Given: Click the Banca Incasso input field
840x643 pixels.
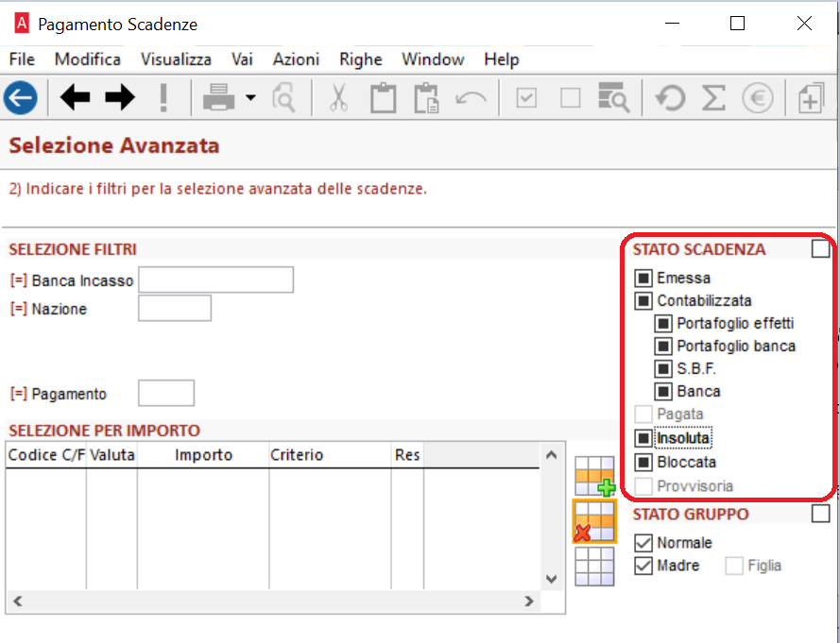Looking at the screenshot, I should pyautogui.click(x=215, y=279).
